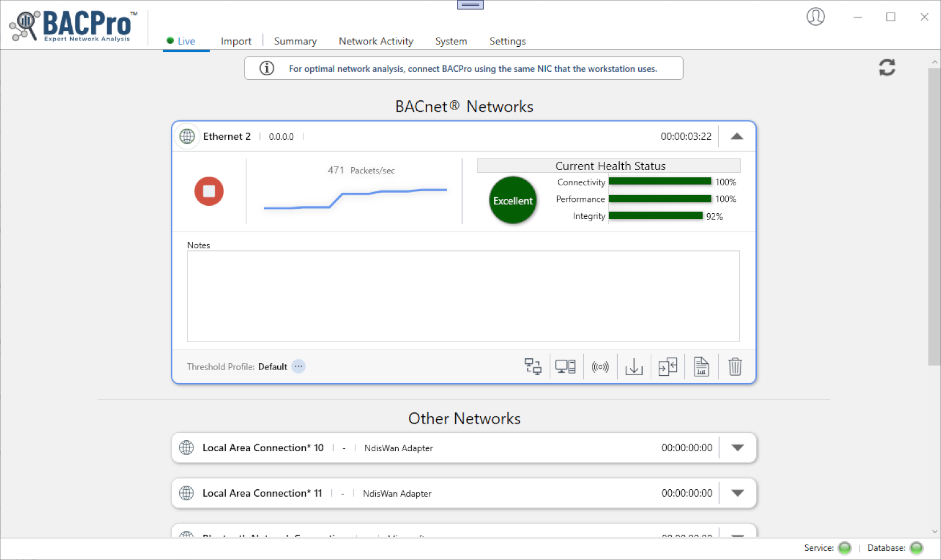Click into the Notes text area
Viewport: 941px width, 560px height.
tap(463, 297)
